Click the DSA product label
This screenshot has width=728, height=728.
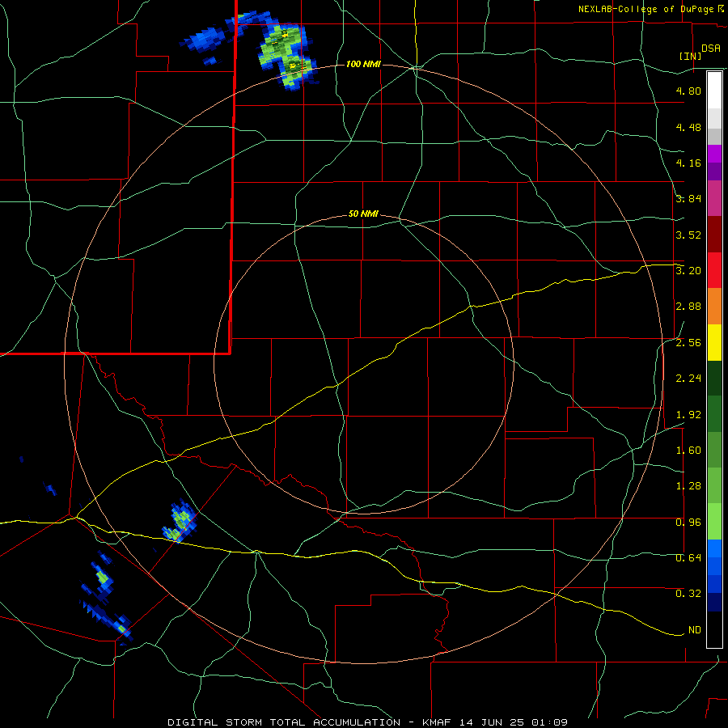[x=711, y=49]
